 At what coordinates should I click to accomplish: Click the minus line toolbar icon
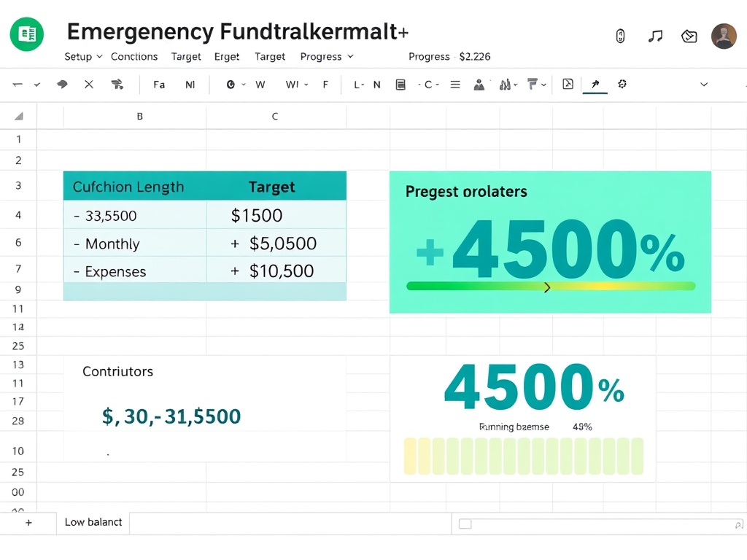[18, 85]
